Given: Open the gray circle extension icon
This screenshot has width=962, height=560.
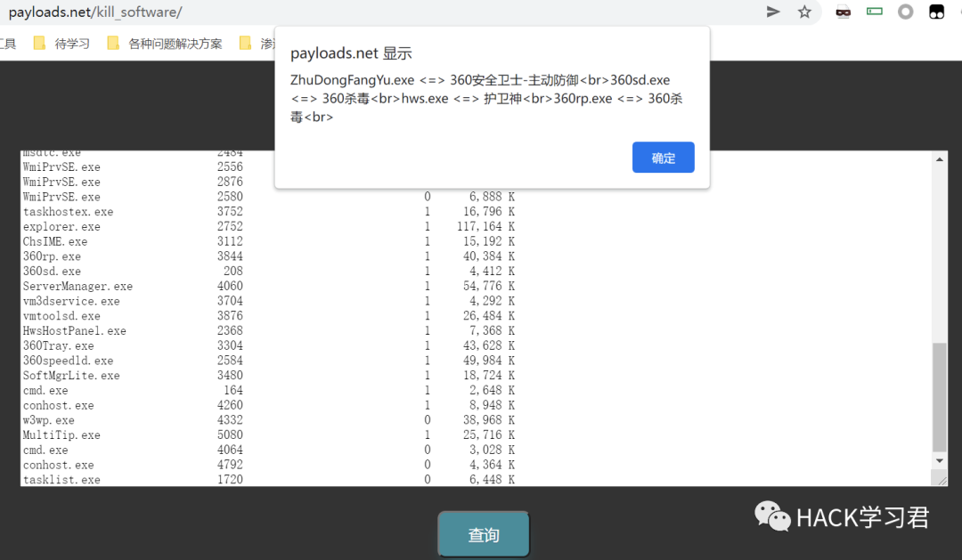Looking at the screenshot, I should pyautogui.click(x=905, y=12).
